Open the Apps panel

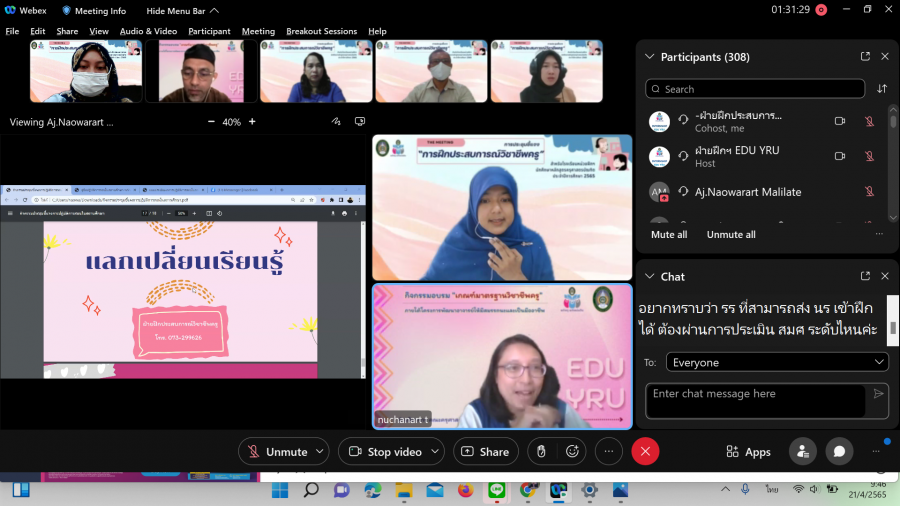748,452
